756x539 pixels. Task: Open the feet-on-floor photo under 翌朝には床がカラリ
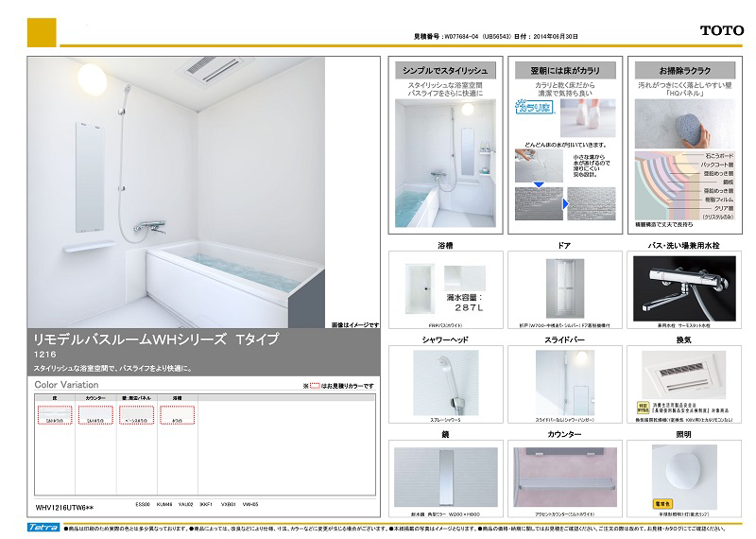click(x=588, y=118)
